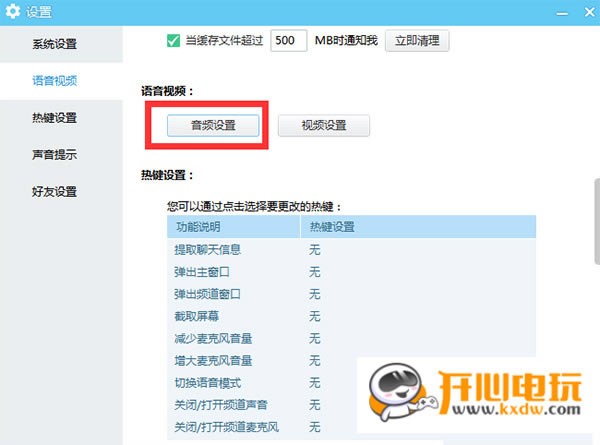Click the 功能说明 column header
Viewport: 600px width, 445px height.
coord(233,227)
